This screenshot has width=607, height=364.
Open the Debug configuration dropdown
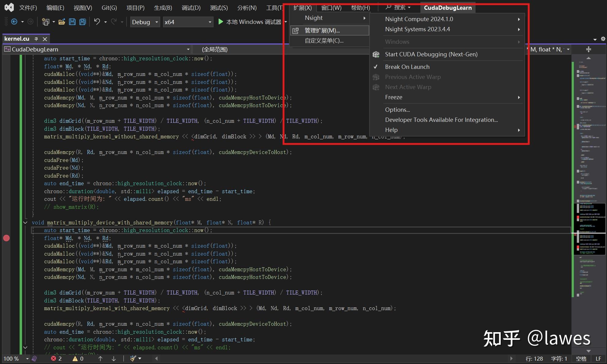tap(157, 22)
